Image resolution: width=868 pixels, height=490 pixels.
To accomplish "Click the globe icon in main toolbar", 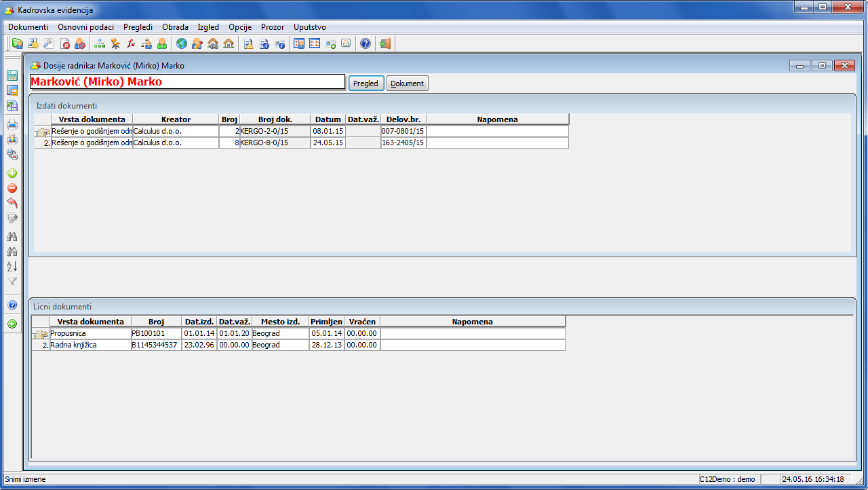I will pos(181,44).
